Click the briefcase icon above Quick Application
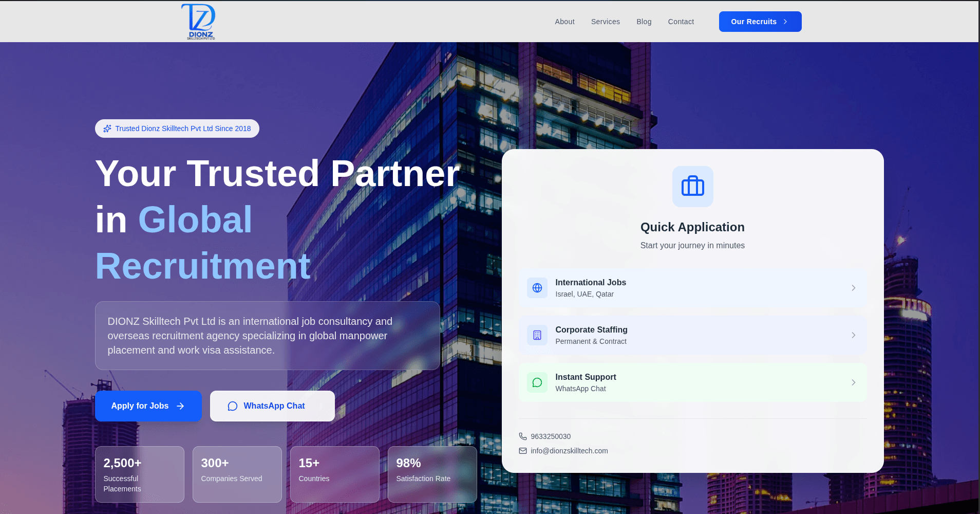The height and width of the screenshot is (514, 980). click(692, 187)
